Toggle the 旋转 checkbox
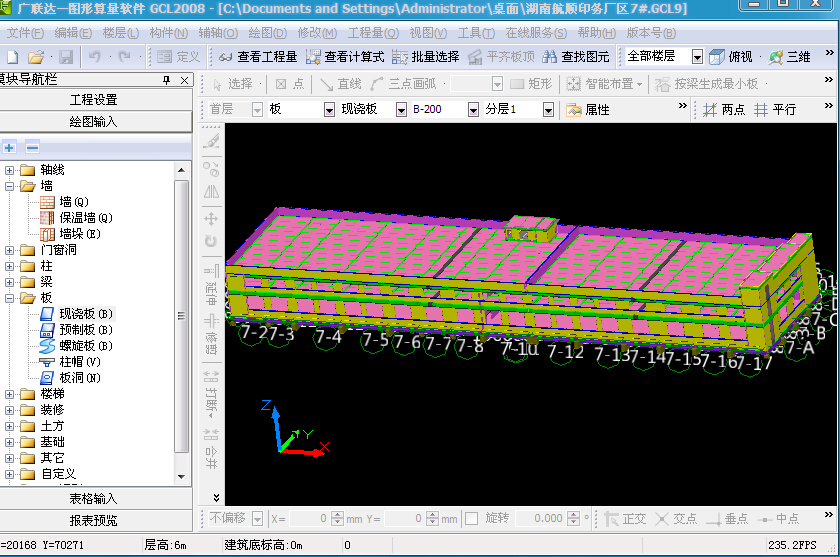This screenshot has width=840, height=557. click(x=471, y=518)
